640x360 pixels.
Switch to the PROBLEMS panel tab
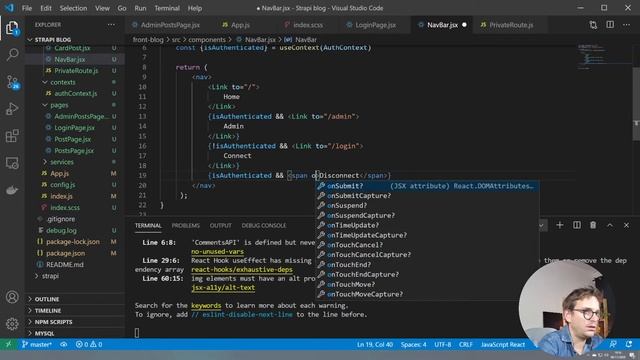click(x=186, y=226)
